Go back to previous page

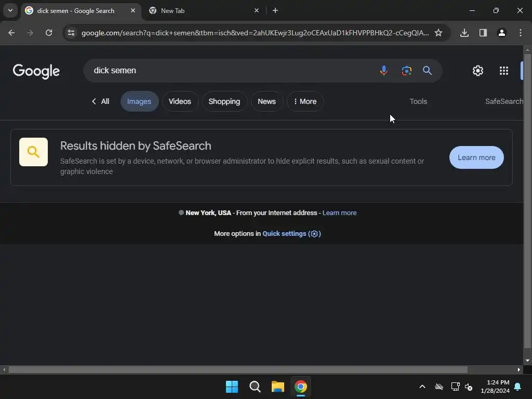[x=11, y=33]
